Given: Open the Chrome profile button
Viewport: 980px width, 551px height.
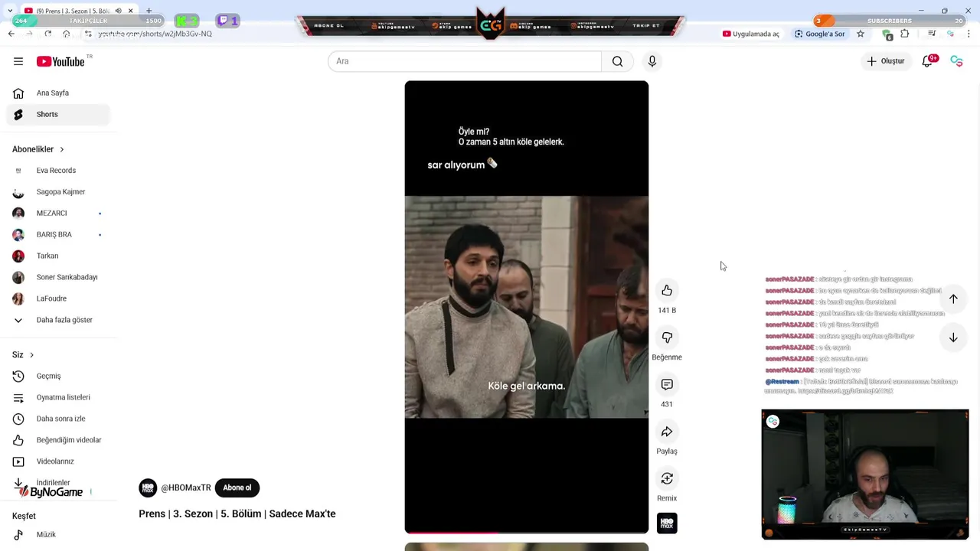Looking at the screenshot, I should (x=950, y=34).
